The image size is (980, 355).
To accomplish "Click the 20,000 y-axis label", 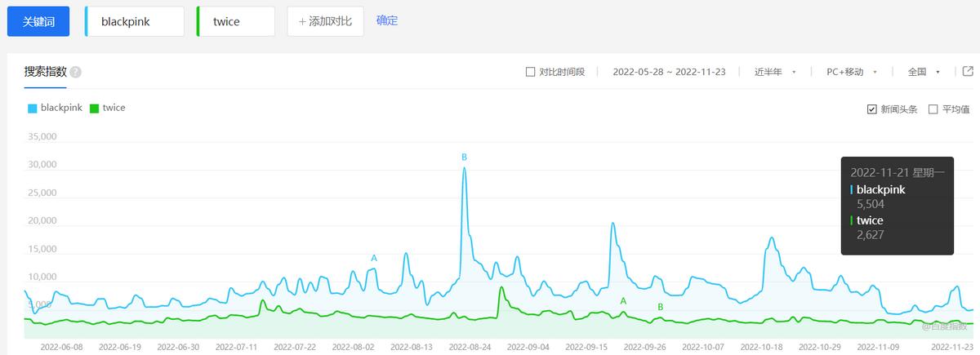I will point(41,220).
